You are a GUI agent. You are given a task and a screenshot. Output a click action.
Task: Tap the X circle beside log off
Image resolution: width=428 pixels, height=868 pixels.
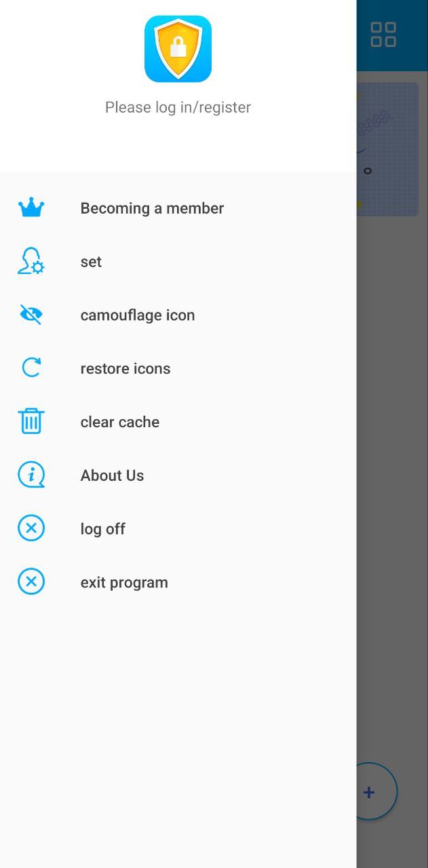pyautogui.click(x=31, y=528)
